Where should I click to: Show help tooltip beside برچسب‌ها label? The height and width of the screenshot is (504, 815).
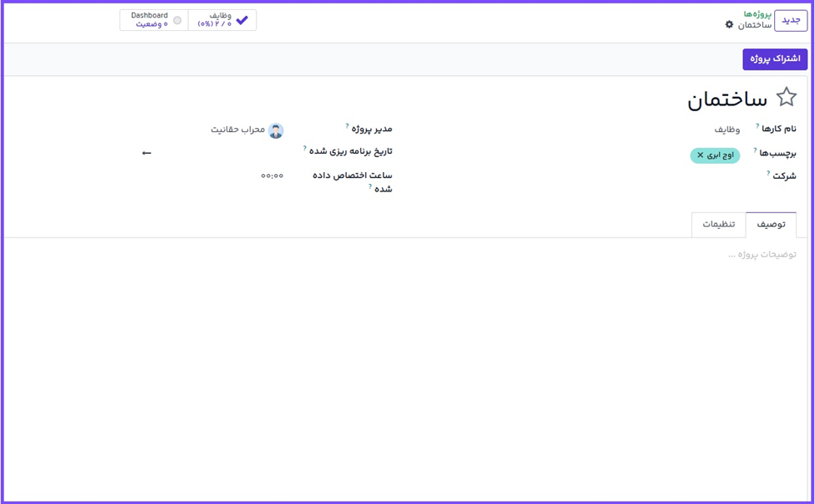coord(755,150)
